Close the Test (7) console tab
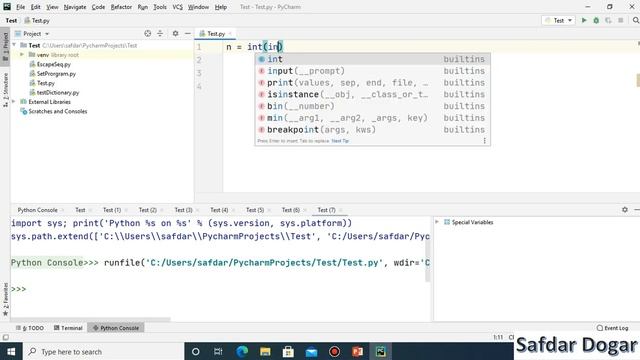 340,210
